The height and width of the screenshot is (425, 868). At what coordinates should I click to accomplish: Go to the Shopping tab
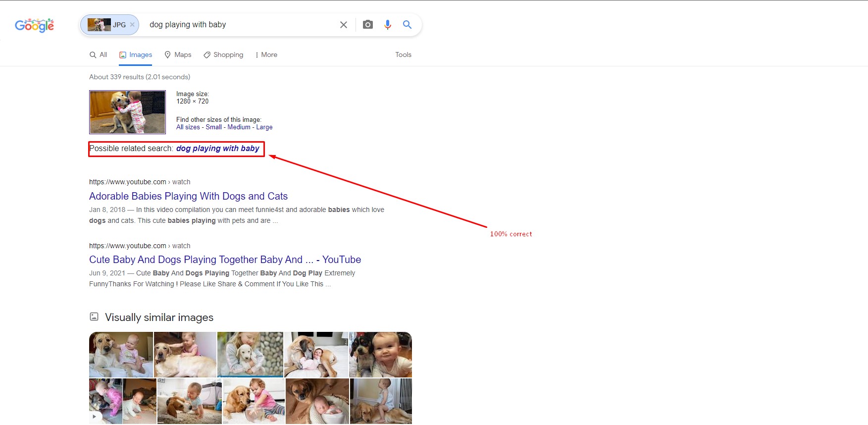(223, 55)
